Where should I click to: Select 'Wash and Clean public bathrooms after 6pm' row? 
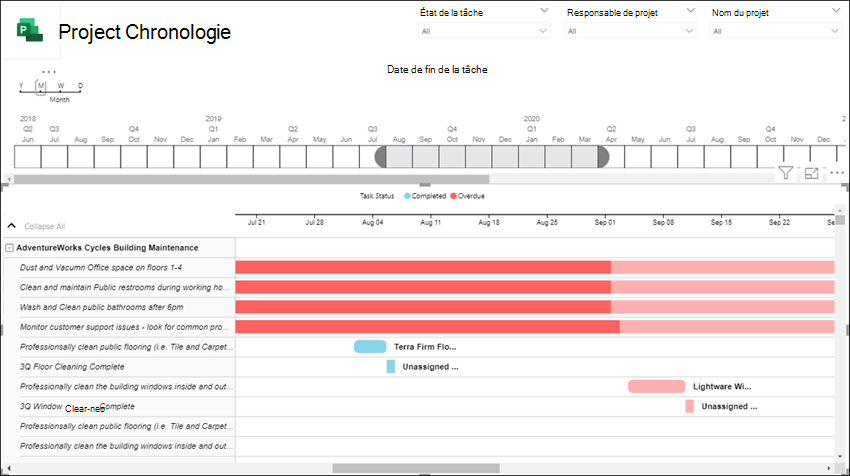point(119,307)
